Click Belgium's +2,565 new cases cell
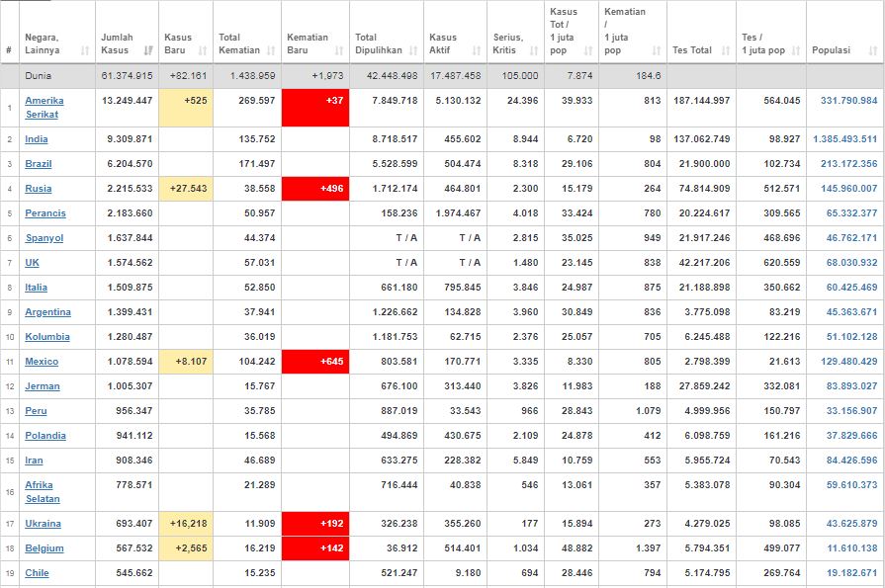 click(x=186, y=548)
